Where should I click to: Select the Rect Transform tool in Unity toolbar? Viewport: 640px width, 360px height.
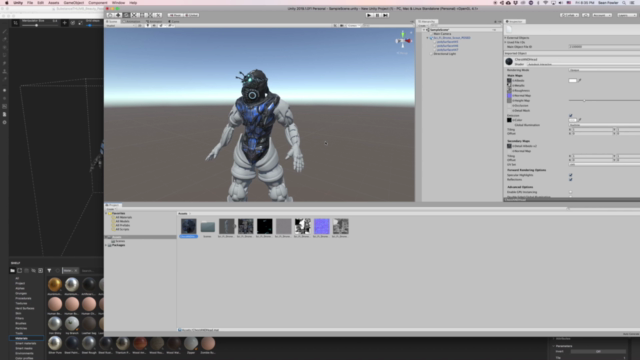142,15
